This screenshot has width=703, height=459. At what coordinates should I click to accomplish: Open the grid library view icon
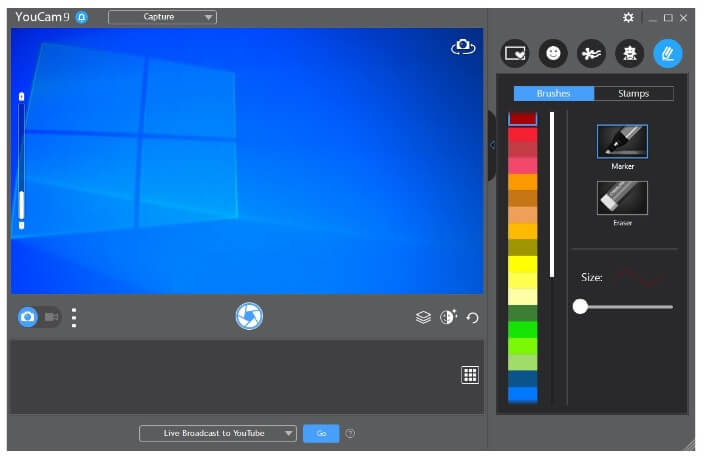[x=470, y=375]
